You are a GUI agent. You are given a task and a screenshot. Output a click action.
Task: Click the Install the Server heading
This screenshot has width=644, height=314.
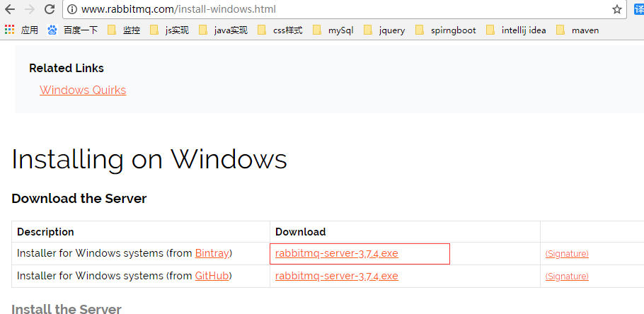67,308
